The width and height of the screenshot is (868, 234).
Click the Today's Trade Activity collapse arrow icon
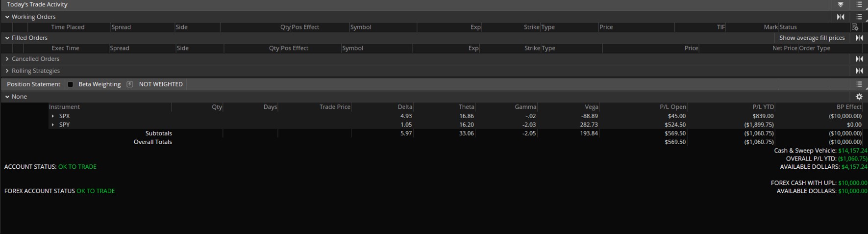[x=841, y=4]
